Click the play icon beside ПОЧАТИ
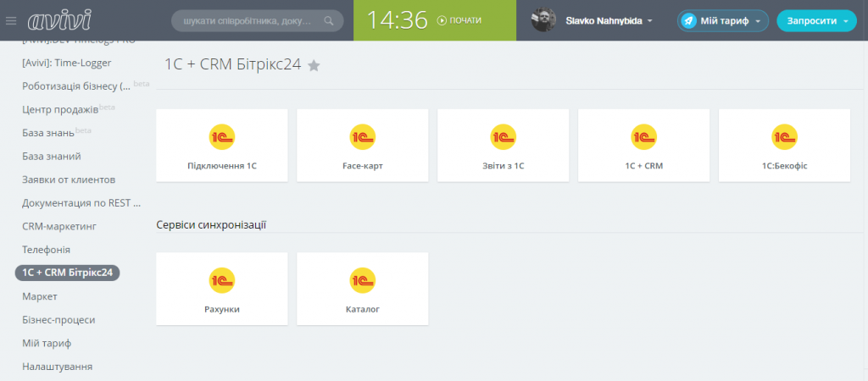 (442, 20)
